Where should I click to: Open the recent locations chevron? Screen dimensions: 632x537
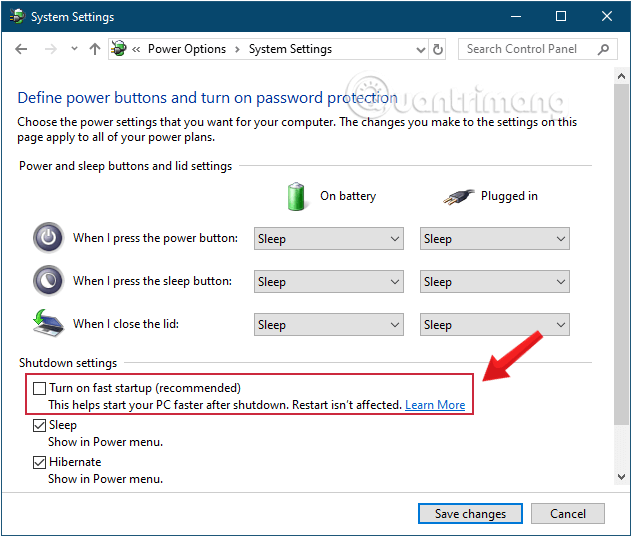point(74,49)
